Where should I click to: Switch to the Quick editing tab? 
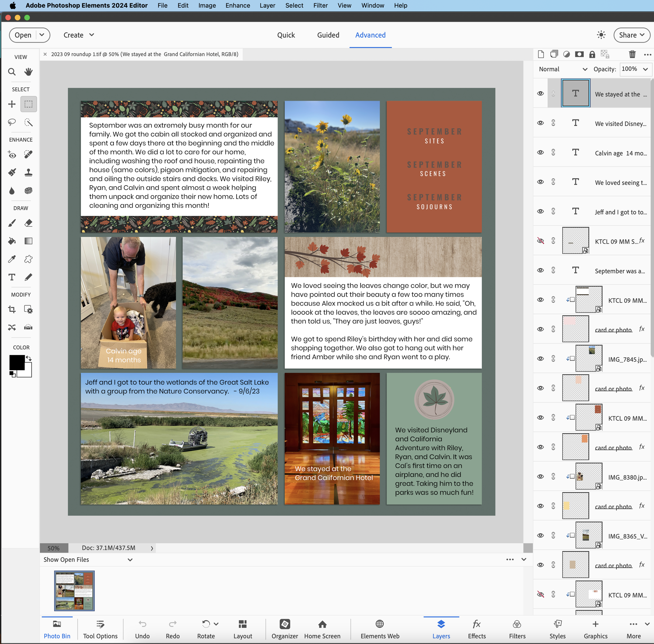(x=286, y=35)
